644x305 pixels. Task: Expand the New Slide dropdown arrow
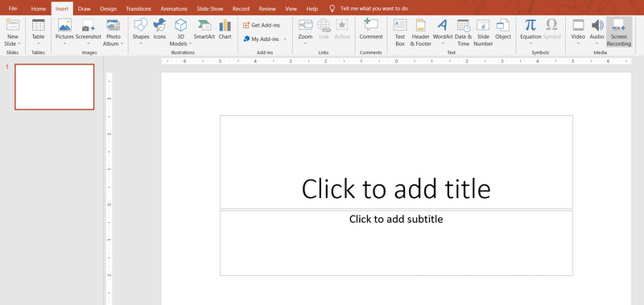[19, 44]
